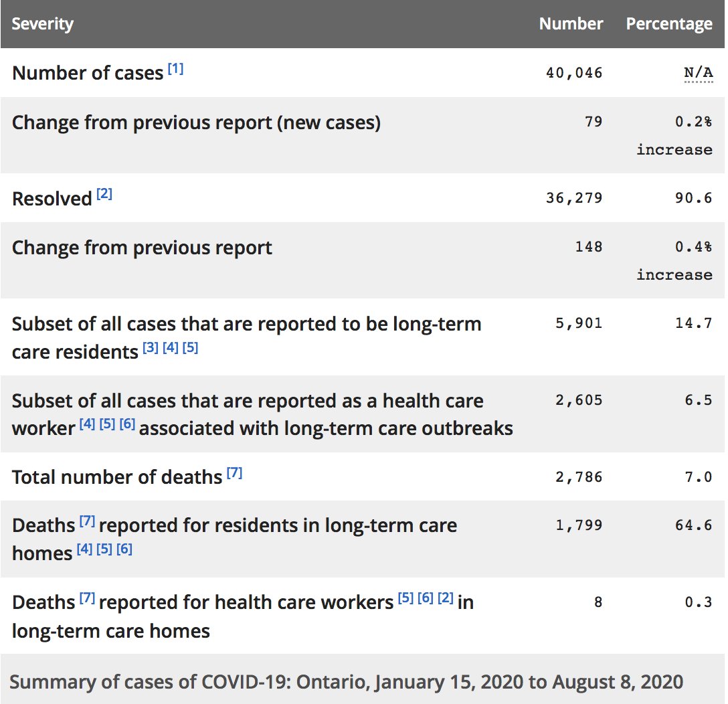Open footnote [5] after health care workers

pyautogui.click(x=405, y=598)
